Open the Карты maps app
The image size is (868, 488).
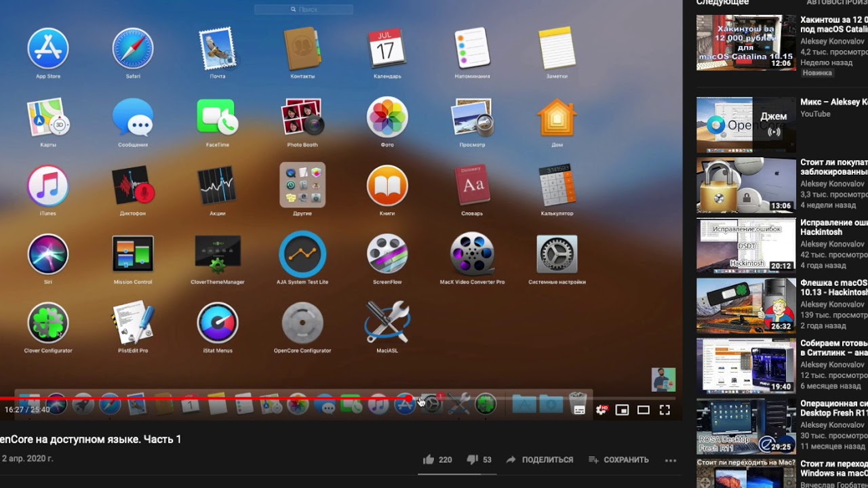pyautogui.click(x=48, y=117)
